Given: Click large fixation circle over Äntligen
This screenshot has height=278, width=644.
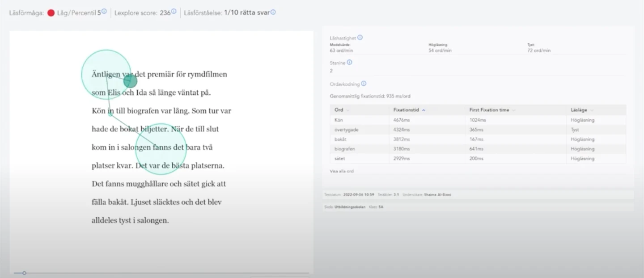Looking at the screenshot, I should 106,74.
